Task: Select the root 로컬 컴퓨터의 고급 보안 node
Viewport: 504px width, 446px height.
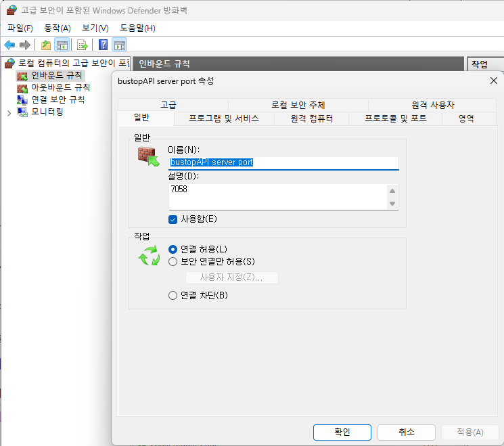Action: coord(74,63)
